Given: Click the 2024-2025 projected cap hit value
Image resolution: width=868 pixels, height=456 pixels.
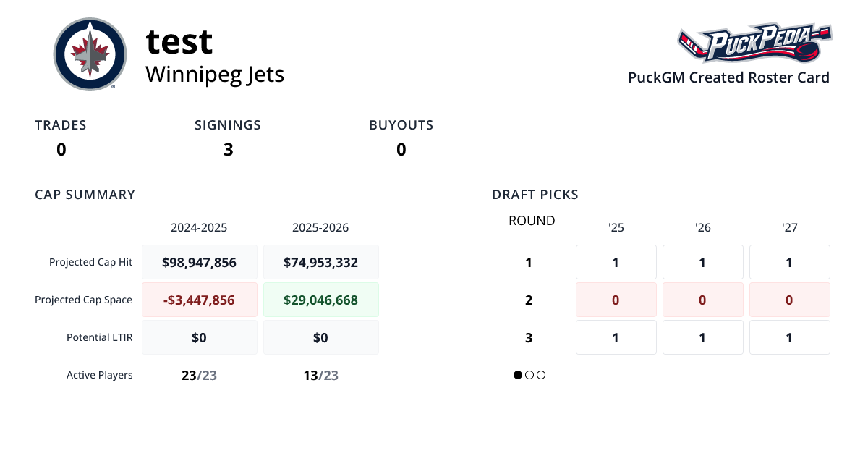Looking at the screenshot, I should click(200, 262).
